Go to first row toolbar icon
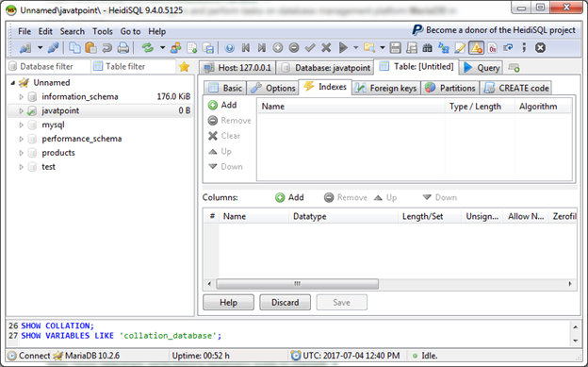 (246, 48)
